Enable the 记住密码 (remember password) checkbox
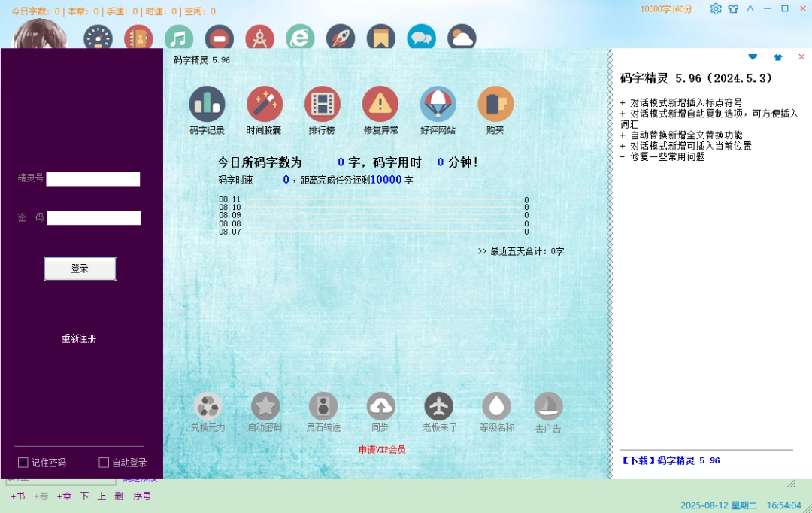The height and width of the screenshot is (513, 812). (x=23, y=462)
